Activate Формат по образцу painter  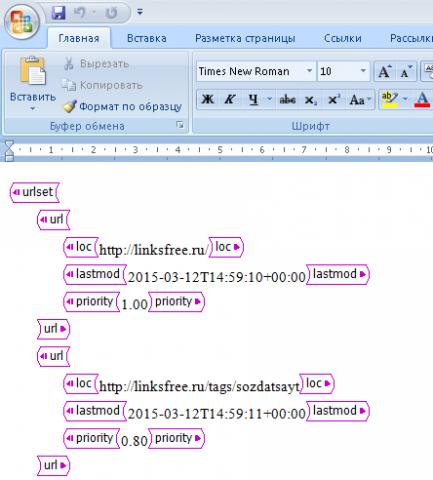pos(122,107)
